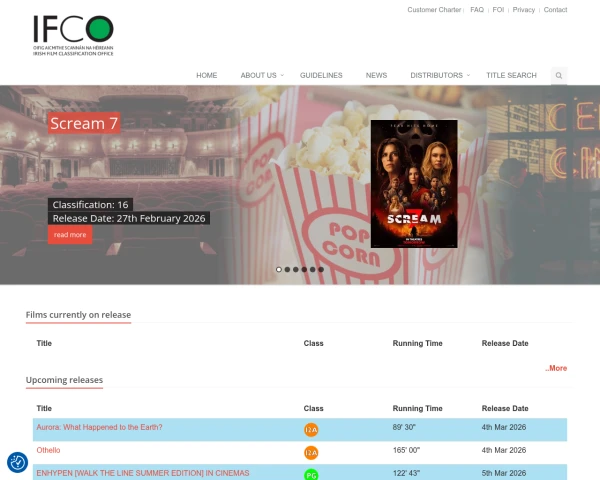This screenshot has width=600, height=480.
Task: Open the News menu item
Action: tap(377, 75)
